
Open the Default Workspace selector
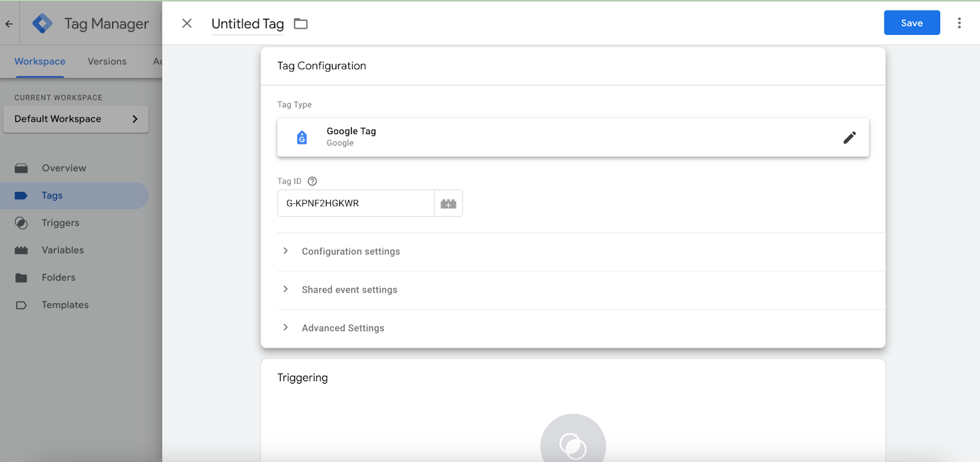click(x=76, y=119)
